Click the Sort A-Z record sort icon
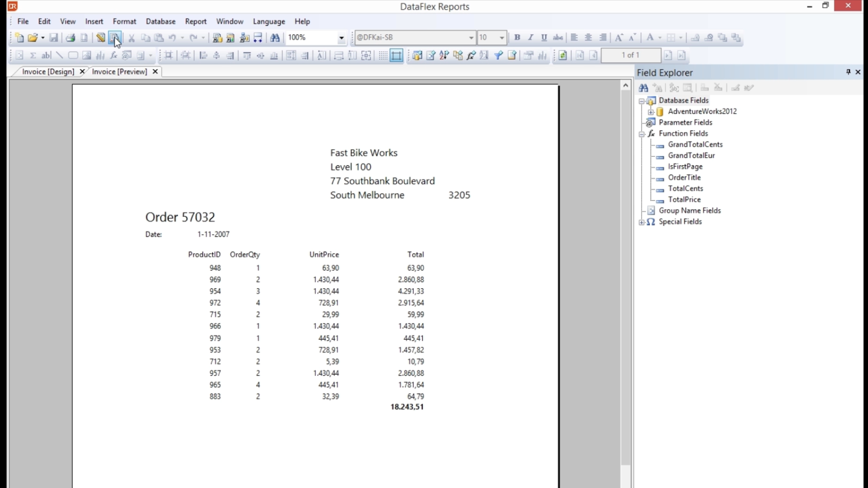The image size is (868, 488). 444,56
